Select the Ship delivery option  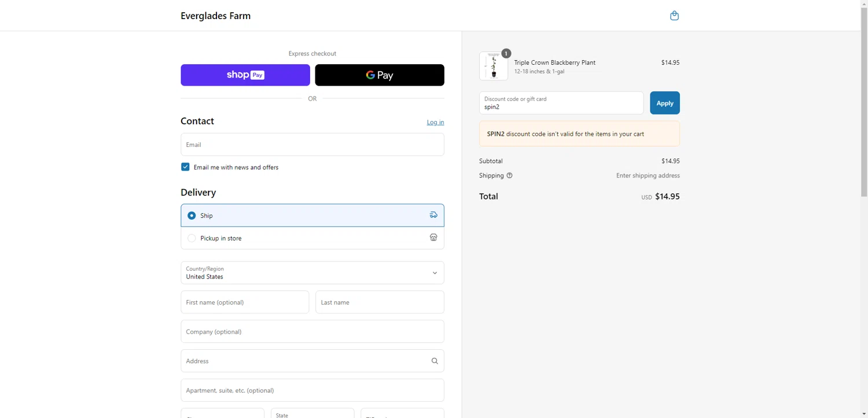pos(192,216)
